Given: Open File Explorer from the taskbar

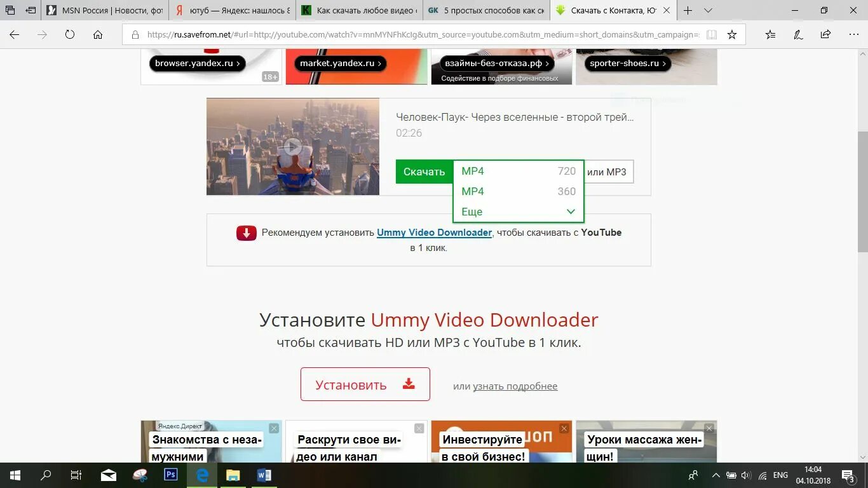Looking at the screenshot, I should pyautogui.click(x=233, y=475).
